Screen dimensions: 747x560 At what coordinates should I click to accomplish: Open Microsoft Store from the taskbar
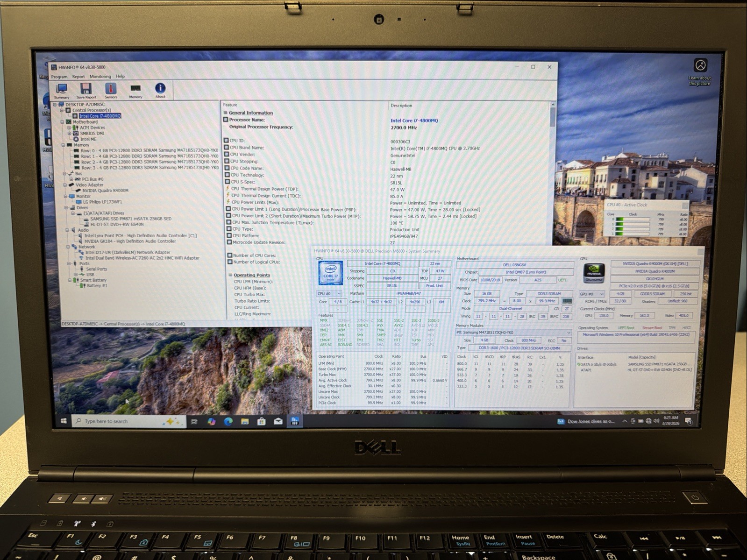pyautogui.click(x=262, y=421)
